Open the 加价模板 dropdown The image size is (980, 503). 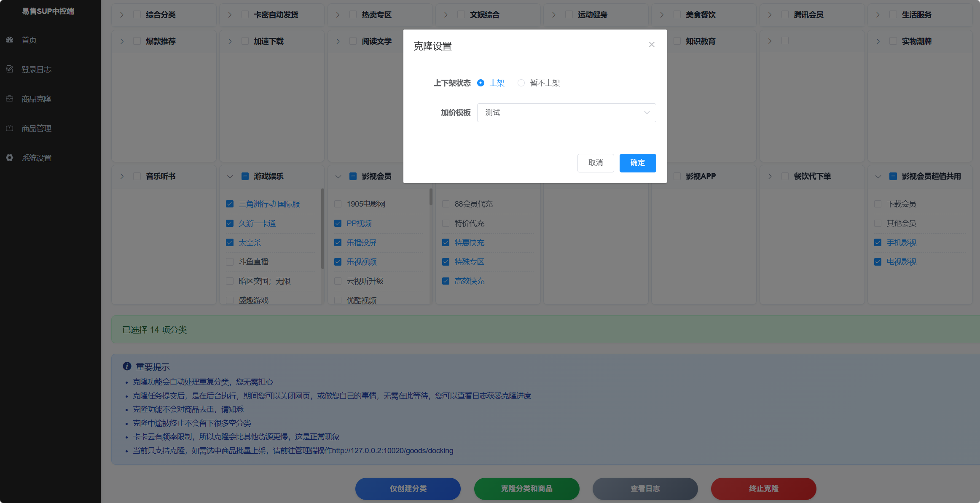(x=566, y=113)
